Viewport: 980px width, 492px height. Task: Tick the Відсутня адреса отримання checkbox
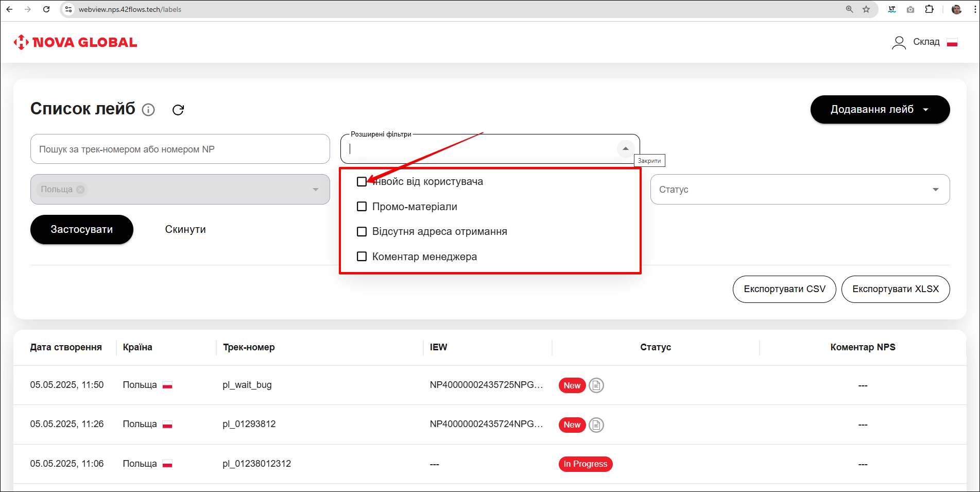coord(362,231)
